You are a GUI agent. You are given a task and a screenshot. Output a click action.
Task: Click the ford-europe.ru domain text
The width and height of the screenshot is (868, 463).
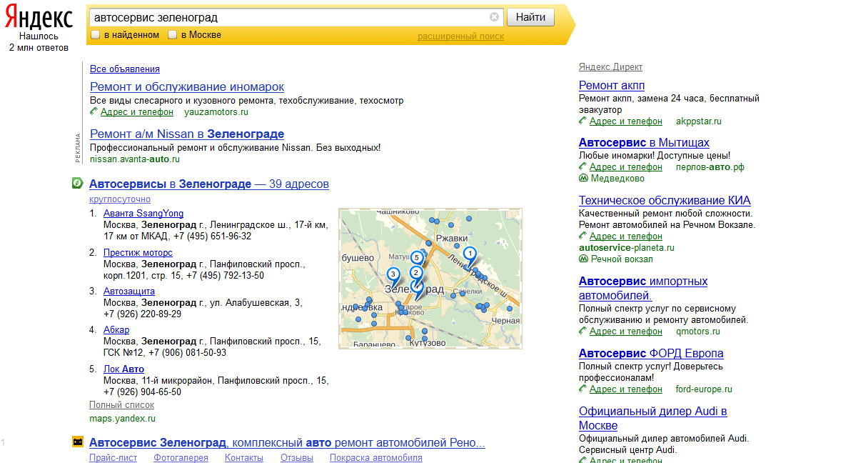704,389
